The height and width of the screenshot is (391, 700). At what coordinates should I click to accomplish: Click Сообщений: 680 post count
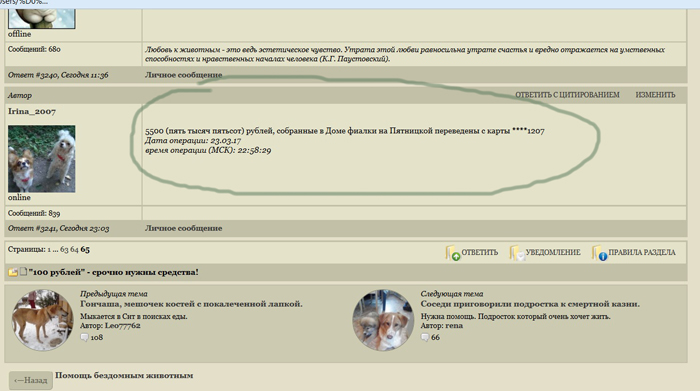click(x=34, y=49)
